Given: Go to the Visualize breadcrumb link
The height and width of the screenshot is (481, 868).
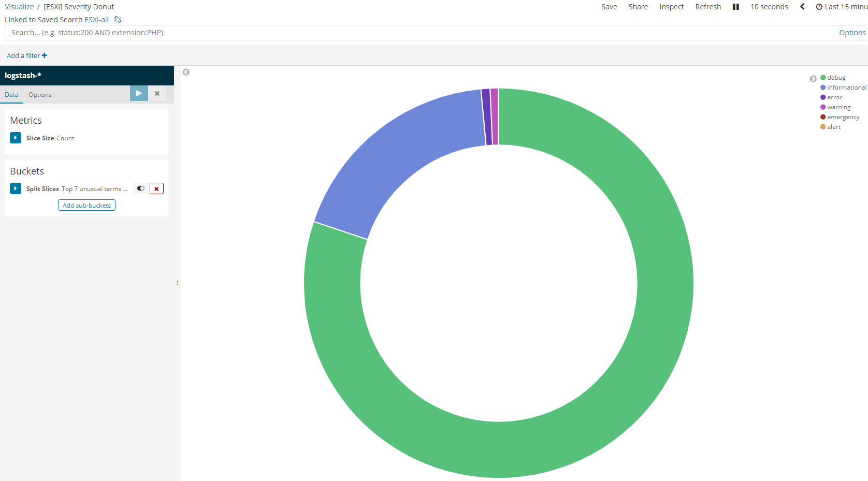Looking at the screenshot, I should 19,7.
